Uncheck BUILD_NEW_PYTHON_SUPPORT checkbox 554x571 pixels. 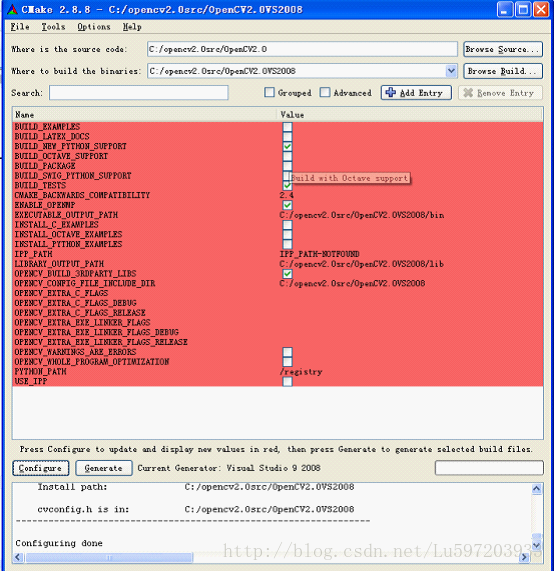(287, 146)
